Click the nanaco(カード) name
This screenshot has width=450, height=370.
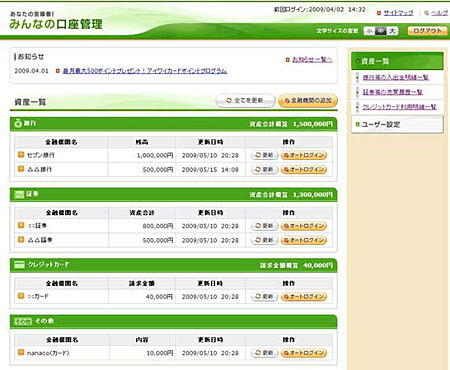pyautogui.click(x=48, y=353)
